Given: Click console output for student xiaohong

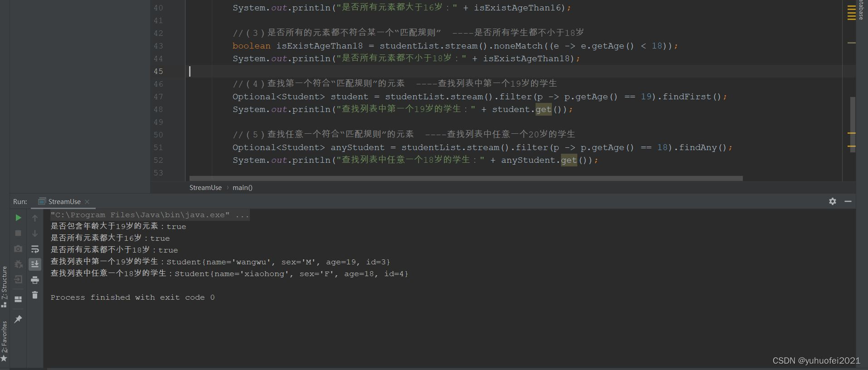Looking at the screenshot, I should pos(229,273).
